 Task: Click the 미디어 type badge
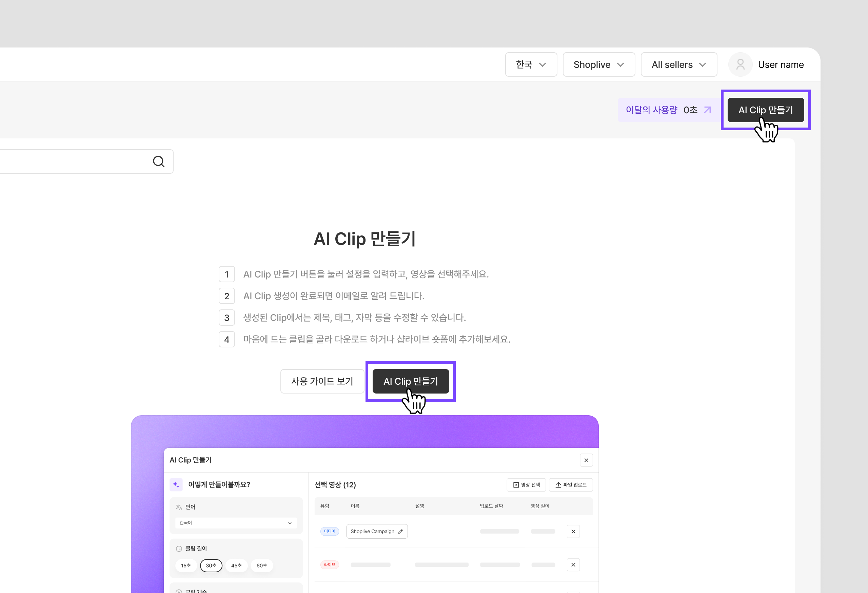[330, 531]
